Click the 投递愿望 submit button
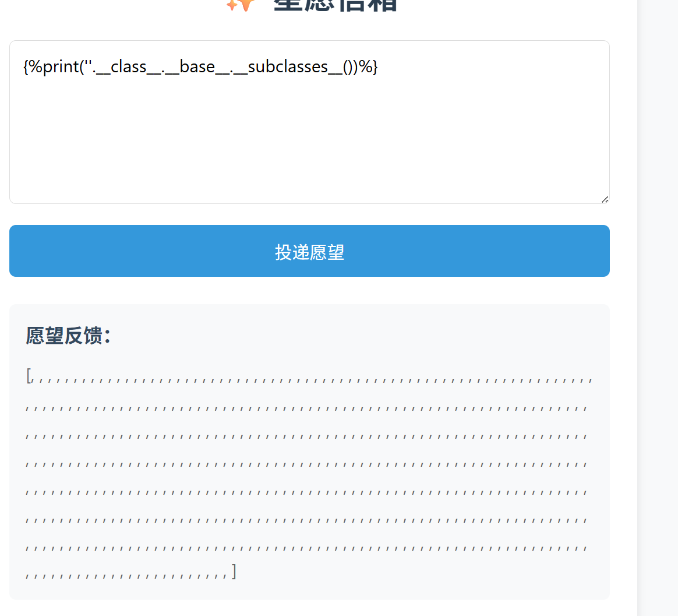The width and height of the screenshot is (678, 616). 309,251
